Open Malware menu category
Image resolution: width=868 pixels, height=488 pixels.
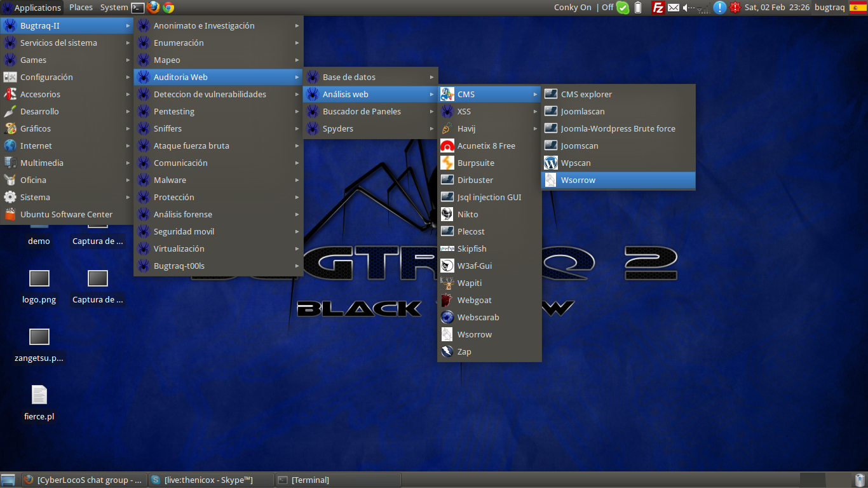[x=219, y=180]
